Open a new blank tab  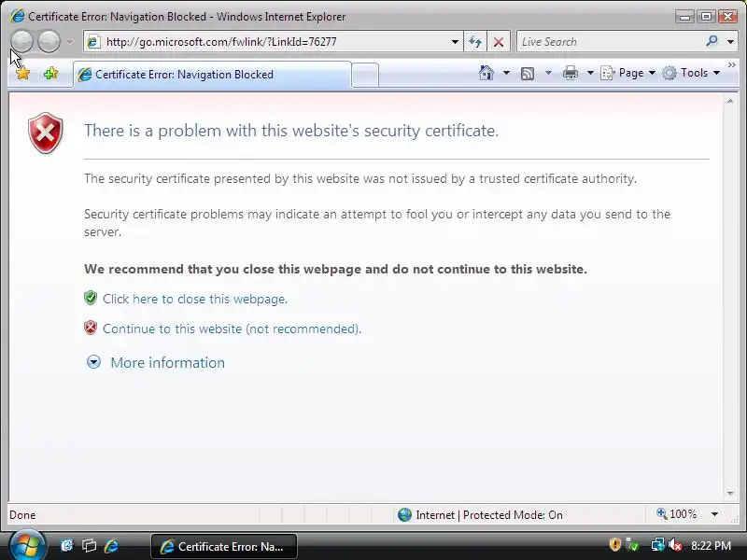click(365, 76)
